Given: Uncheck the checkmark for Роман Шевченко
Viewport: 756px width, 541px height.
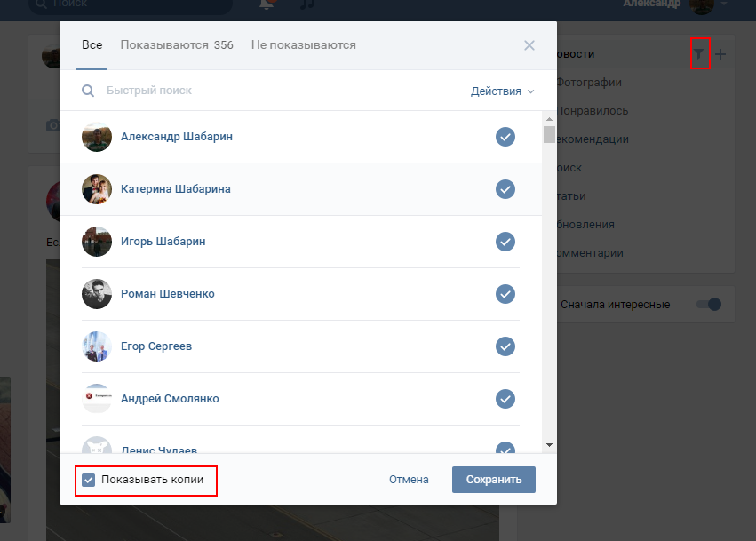Looking at the screenshot, I should [505, 293].
